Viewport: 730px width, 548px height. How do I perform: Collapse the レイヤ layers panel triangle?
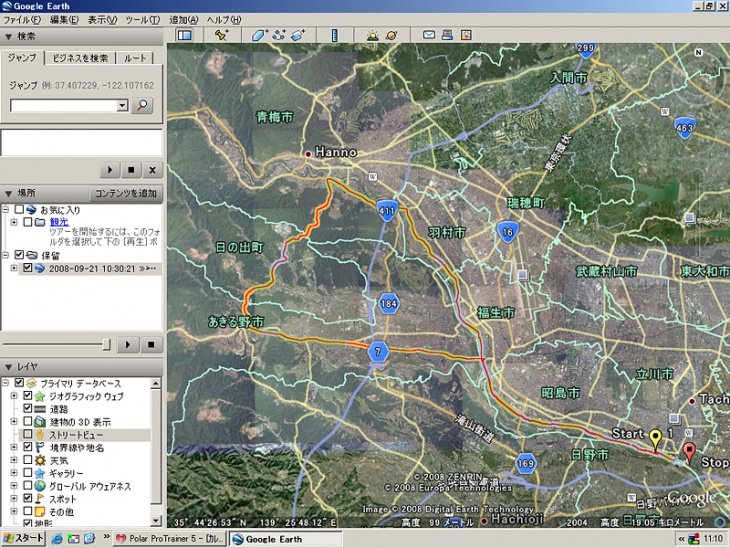(8, 367)
